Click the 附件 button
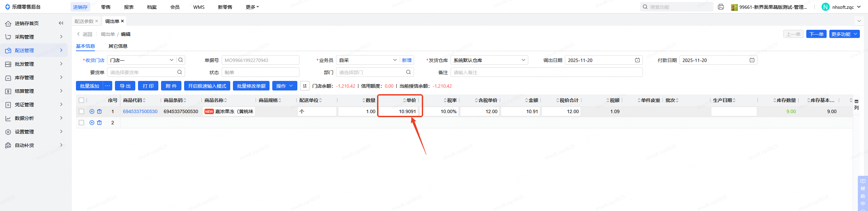 [x=171, y=86]
